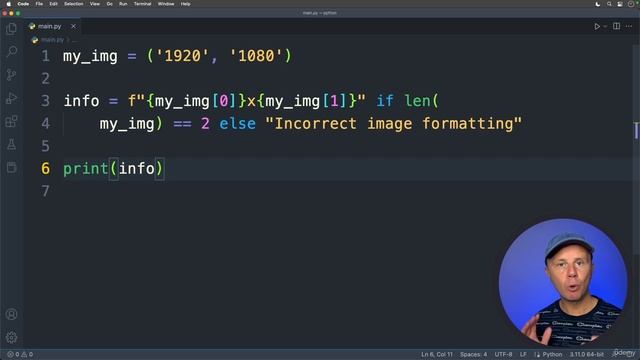
Task: Open the Go menu
Action: 109,4
